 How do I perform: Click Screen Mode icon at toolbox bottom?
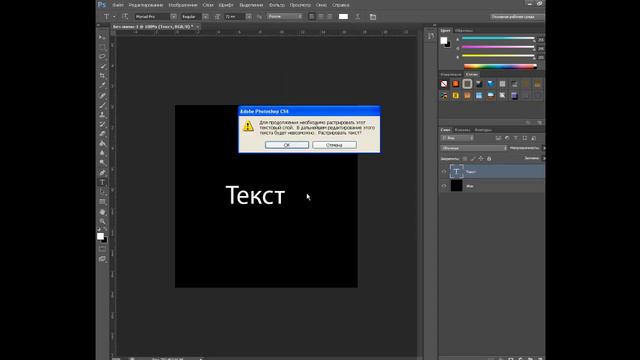102,259
